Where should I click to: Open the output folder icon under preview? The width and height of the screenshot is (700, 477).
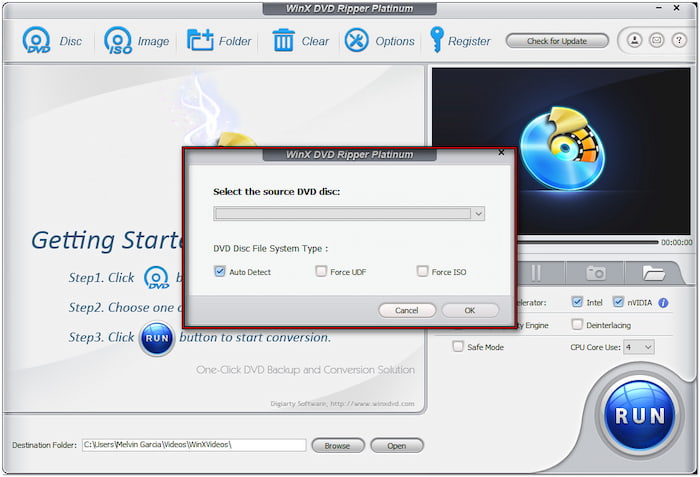tap(654, 273)
